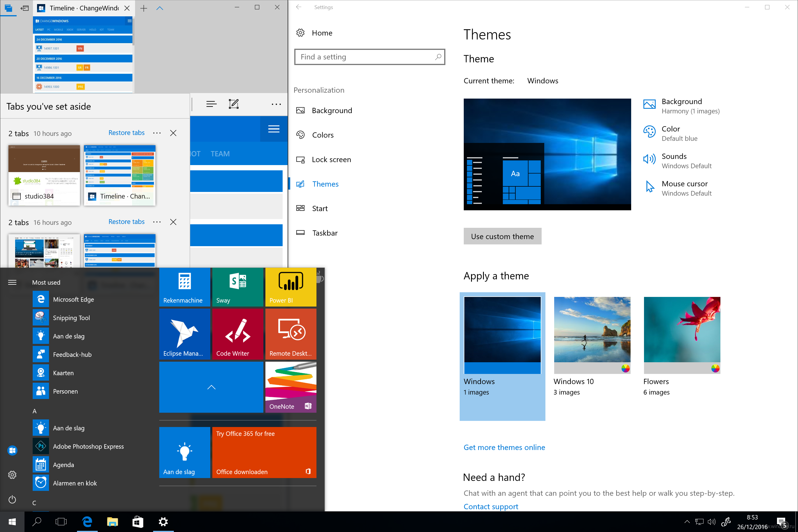The width and height of the screenshot is (798, 532).
Task: Remove the 10 hours ago tab group
Action: pos(173,133)
